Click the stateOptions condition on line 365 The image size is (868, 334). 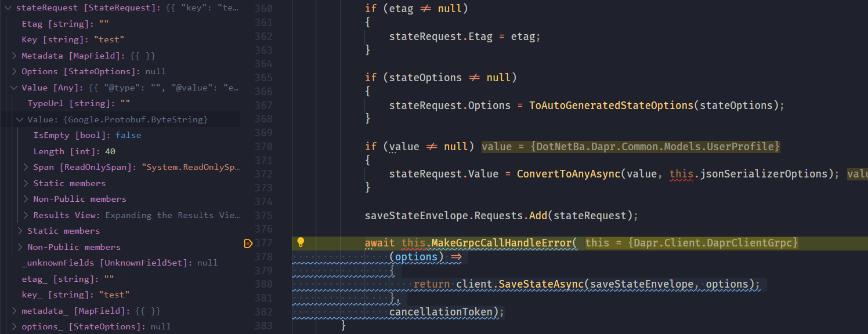pyautogui.click(x=425, y=78)
